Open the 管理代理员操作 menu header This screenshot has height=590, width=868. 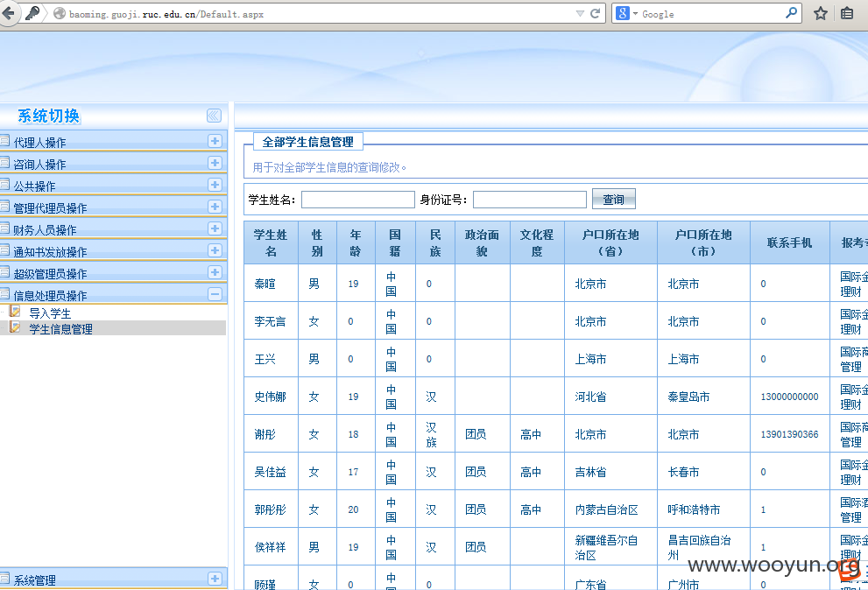tap(113, 207)
